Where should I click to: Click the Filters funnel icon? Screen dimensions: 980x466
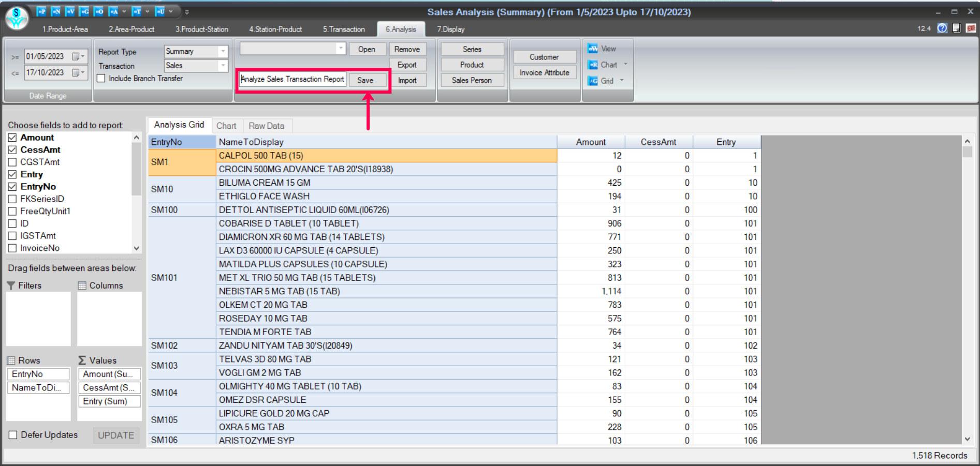click(11, 285)
